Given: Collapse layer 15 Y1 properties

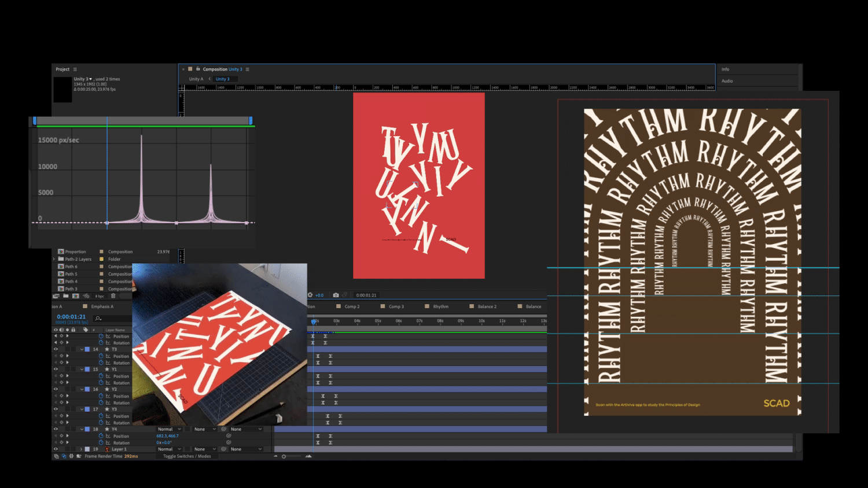Looking at the screenshot, I should pyautogui.click(x=82, y=369).
